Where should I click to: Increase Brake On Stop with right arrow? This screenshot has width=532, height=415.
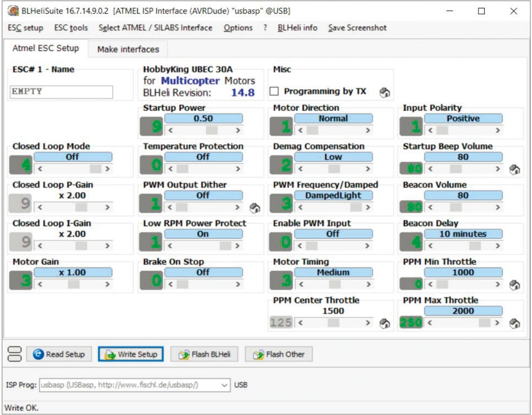(x=238, y=284)
